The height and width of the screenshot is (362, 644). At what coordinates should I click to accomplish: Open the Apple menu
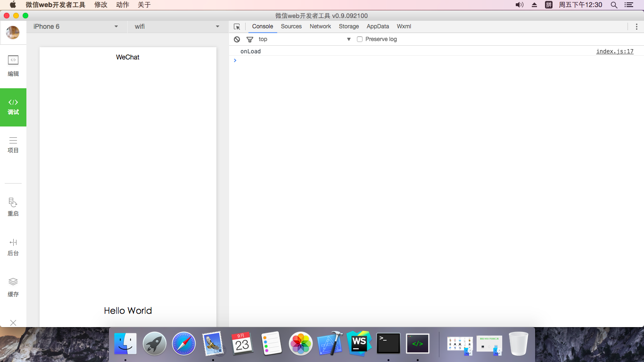[13, 5]
